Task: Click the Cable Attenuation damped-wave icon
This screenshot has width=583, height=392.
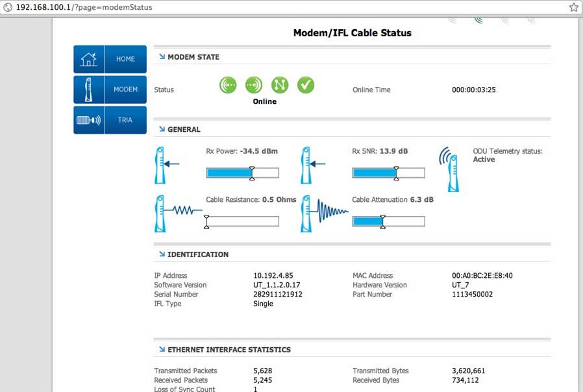Action: [x=324, y=214]
